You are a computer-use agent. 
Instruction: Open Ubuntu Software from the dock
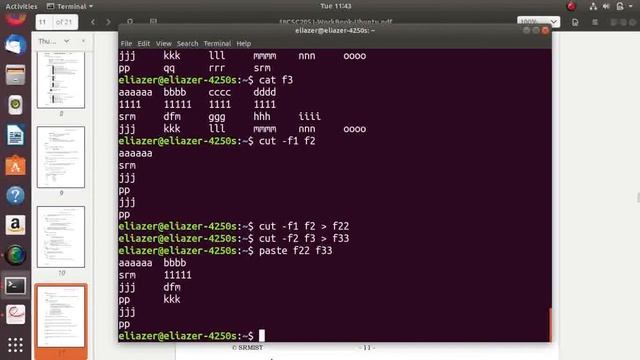16,165
